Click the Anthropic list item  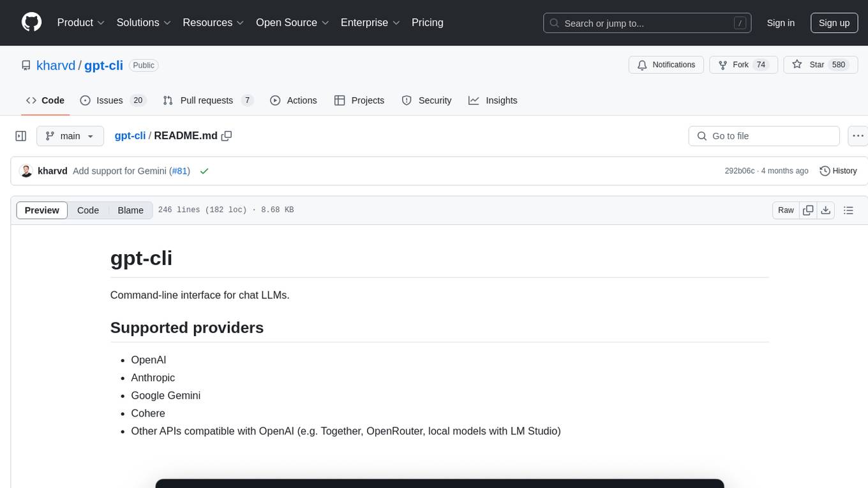pos(153,377)
